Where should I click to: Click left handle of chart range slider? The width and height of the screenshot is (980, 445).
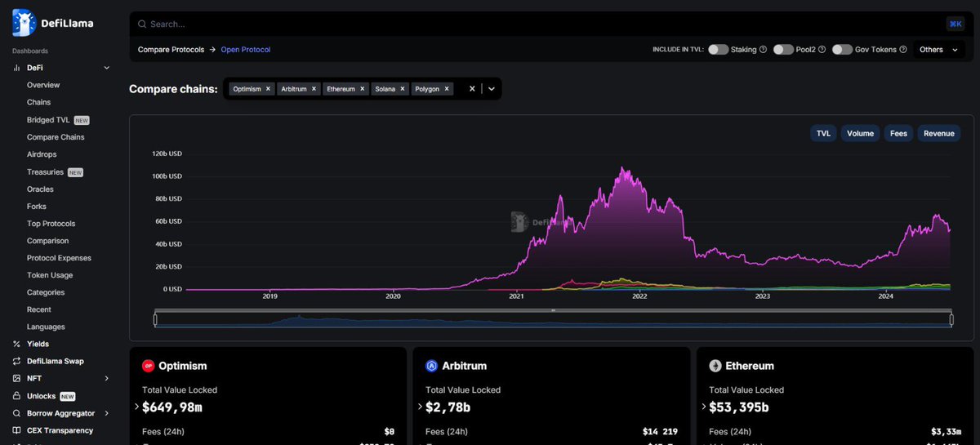155,320
